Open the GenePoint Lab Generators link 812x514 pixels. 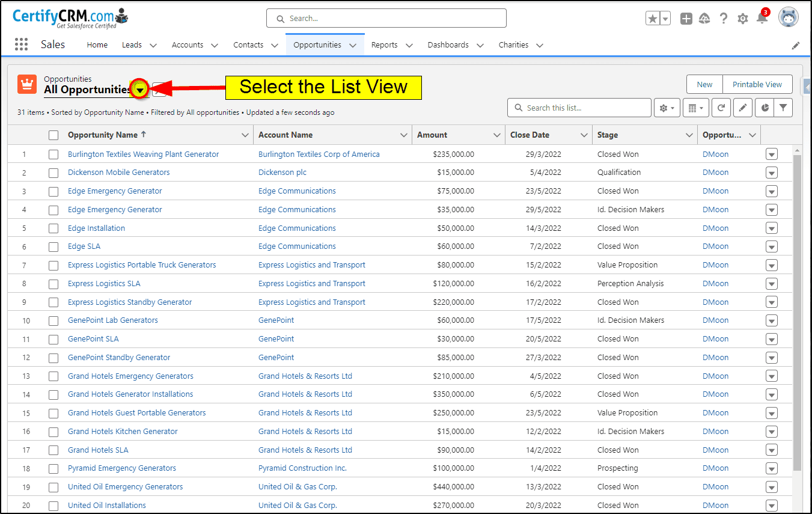click(x=113, y=320)
